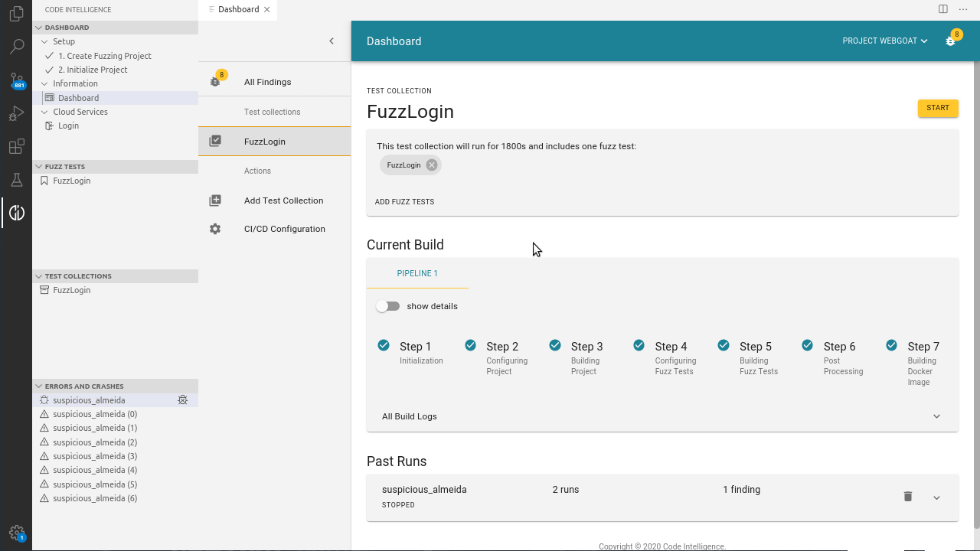Expand the suspicious_almeida past run entry
The height and width of the screenshot is (551, 980).
[936, 497]
